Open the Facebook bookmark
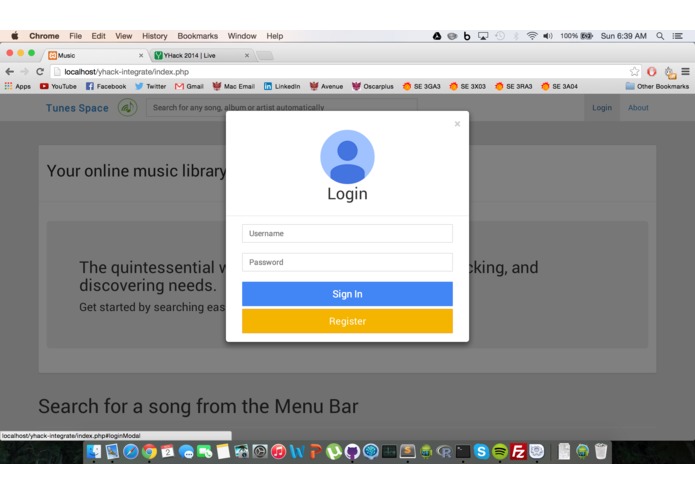This screenshot has width=695, height=494. click(106, 86)
